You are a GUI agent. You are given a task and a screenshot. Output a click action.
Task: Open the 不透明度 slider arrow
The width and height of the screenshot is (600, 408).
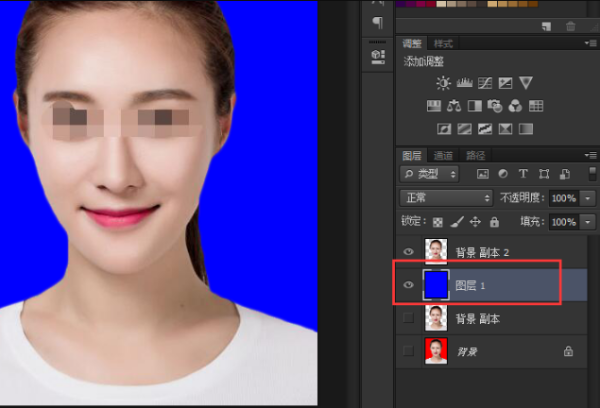click(588, 198)
